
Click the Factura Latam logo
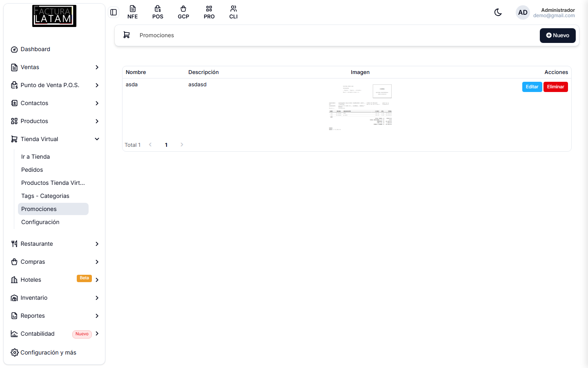coord(54,16)
